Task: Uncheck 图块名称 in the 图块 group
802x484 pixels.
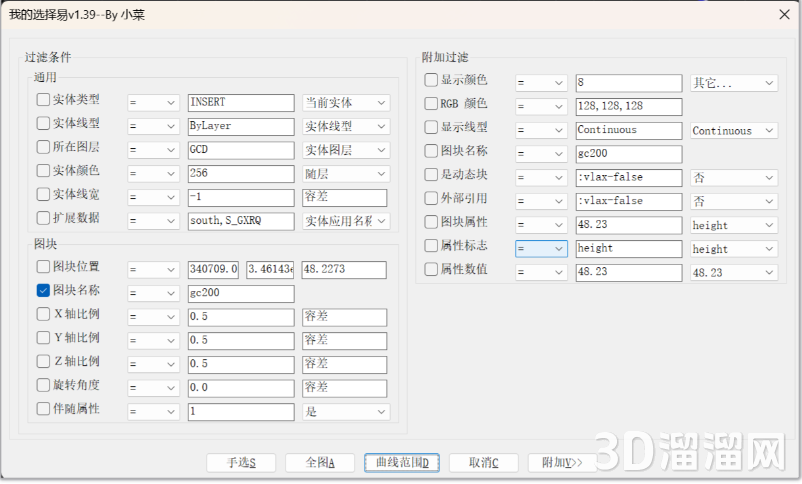Action: click(x=43, y=291)
